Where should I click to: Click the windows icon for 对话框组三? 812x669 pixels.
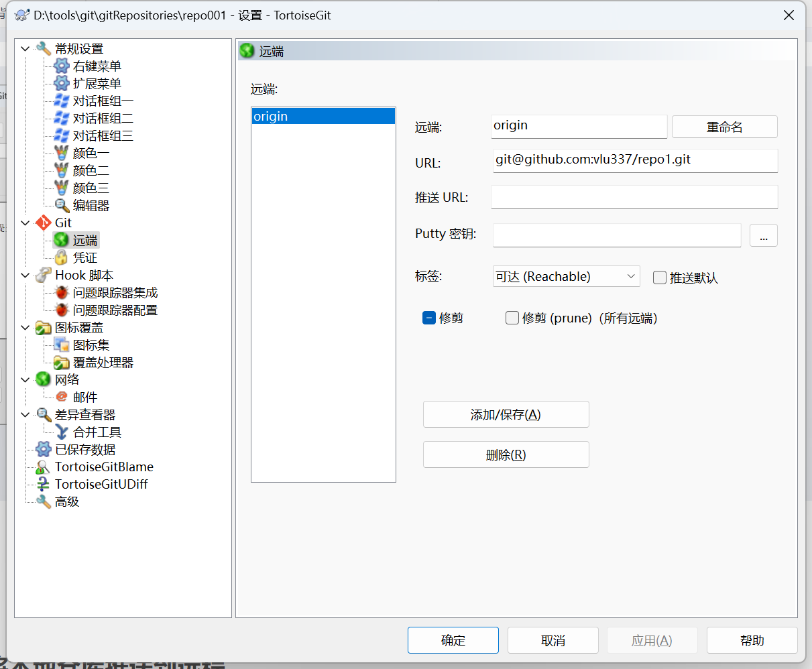coord(62,135)
